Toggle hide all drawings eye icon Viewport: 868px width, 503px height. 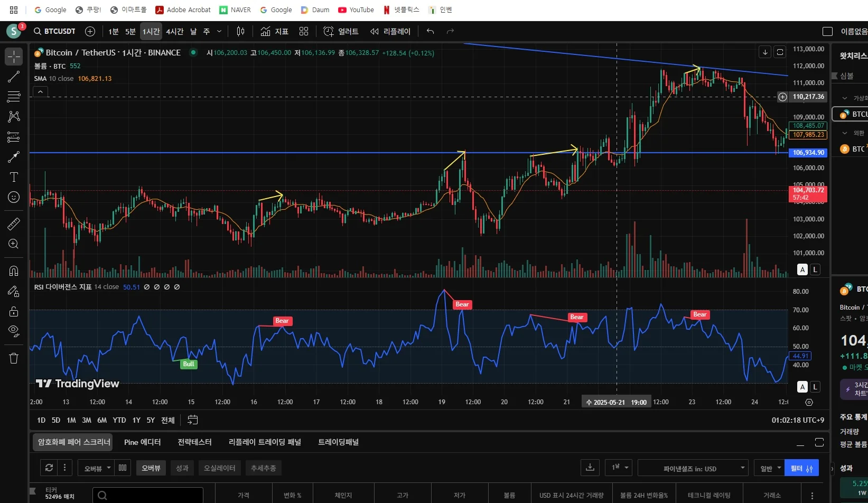tap(14, 331)
